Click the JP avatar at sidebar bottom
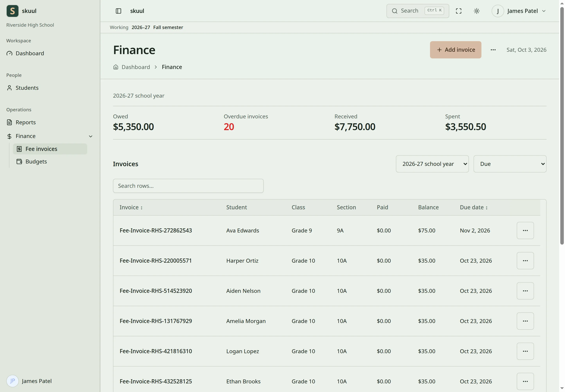 pyautogui.click(x=12, y=381)
